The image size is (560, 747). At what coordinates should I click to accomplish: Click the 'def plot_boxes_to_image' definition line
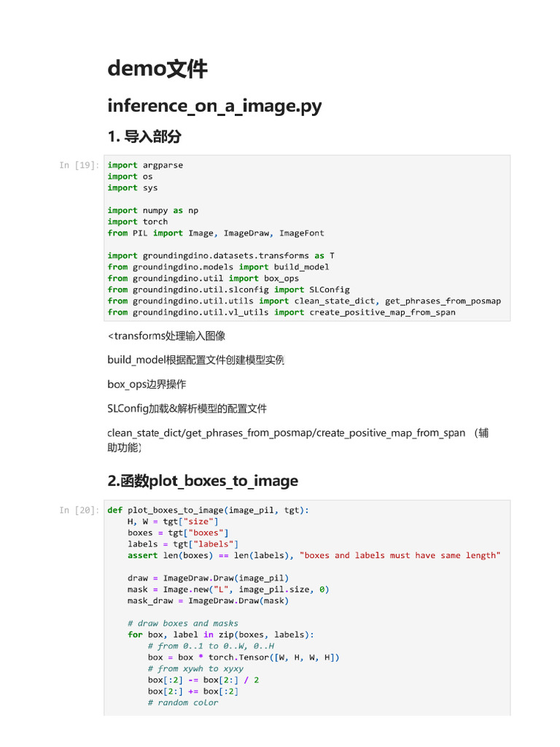pyautogui.click(x=208, y=511)
